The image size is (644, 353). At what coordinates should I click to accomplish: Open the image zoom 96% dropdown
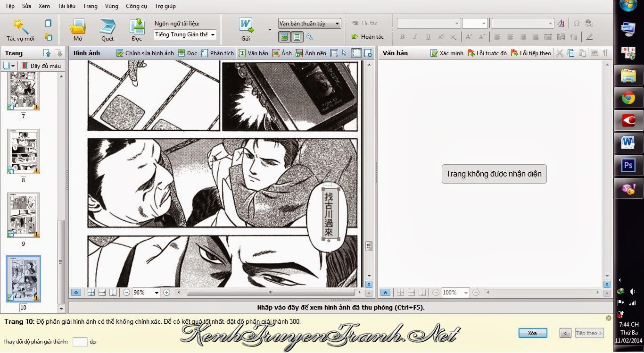(x=146, y=293)
